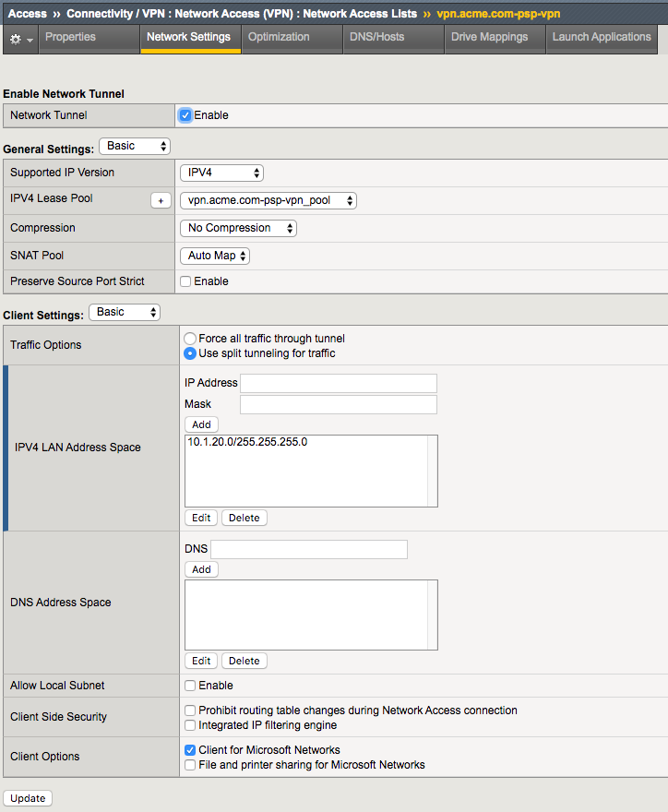
Task: Toggle the Network Tunnel Enable checkbox
Action: pos(185,115)
